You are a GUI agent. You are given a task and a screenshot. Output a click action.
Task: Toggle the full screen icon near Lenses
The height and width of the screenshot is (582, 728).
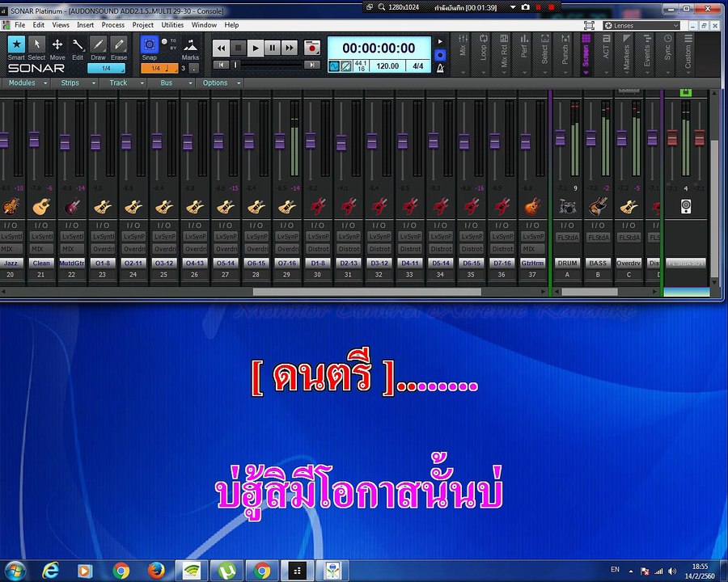pos(589,26)
